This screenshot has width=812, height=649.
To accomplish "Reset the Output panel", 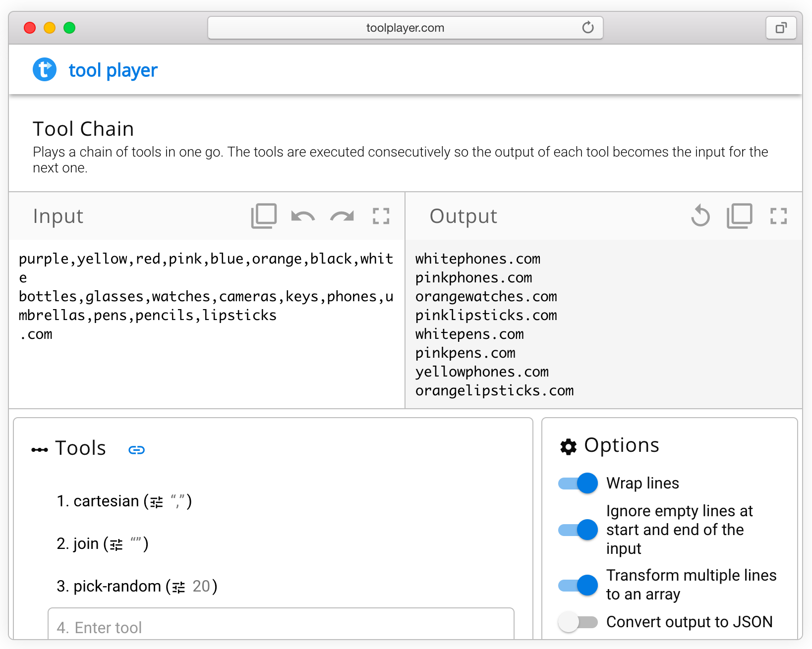I will click(x=700, y=216).
